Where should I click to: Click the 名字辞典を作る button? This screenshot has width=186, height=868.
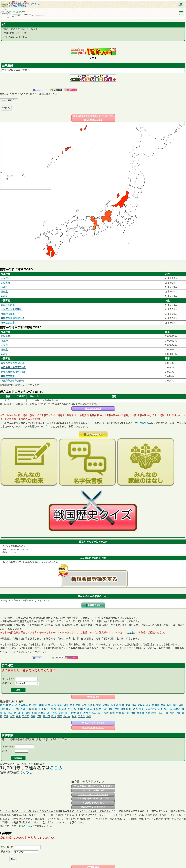[93, 434]
